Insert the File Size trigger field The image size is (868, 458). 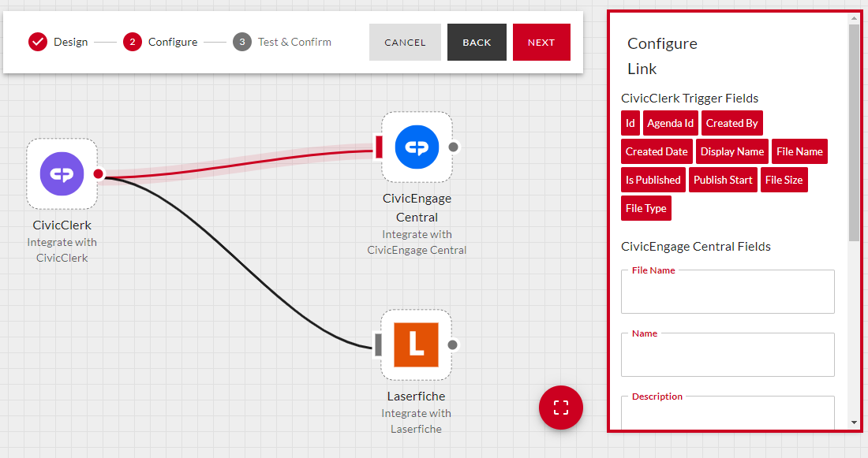pyautogui.click(x=784, y=180)
